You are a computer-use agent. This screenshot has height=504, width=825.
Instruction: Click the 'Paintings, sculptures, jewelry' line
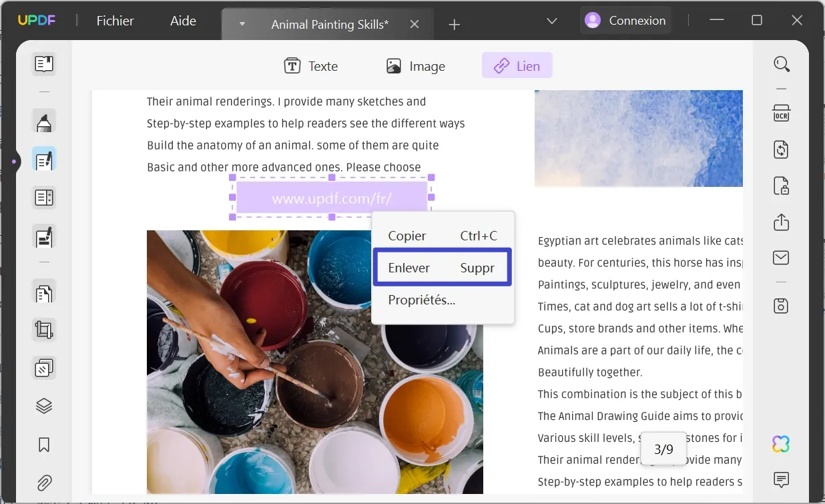pos(640,284)
